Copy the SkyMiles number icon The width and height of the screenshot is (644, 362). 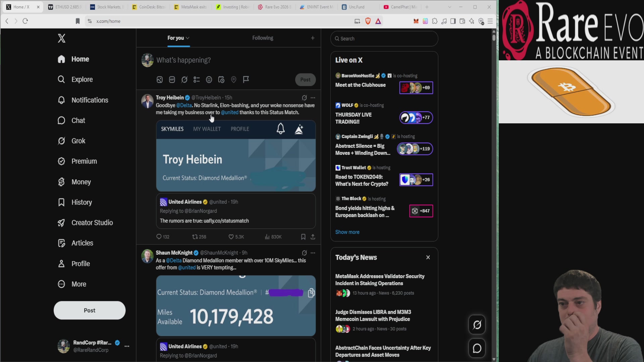pyautogui.click(x=311, y=293)
